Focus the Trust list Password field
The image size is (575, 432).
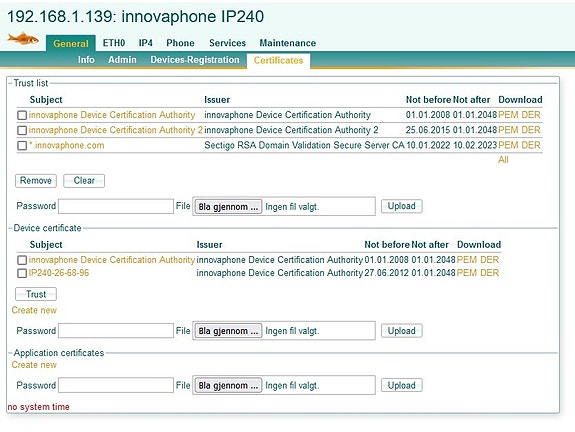[x=116, y=206]
